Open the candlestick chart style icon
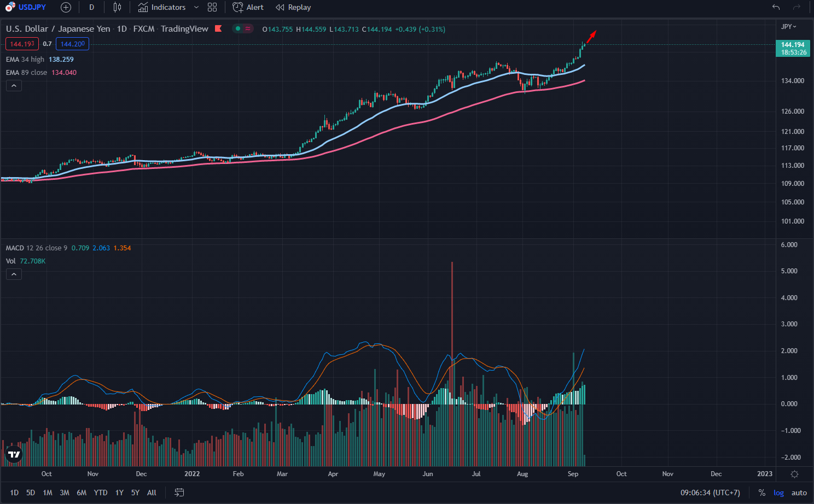This screenshot has width=814, height=504. 117,7
